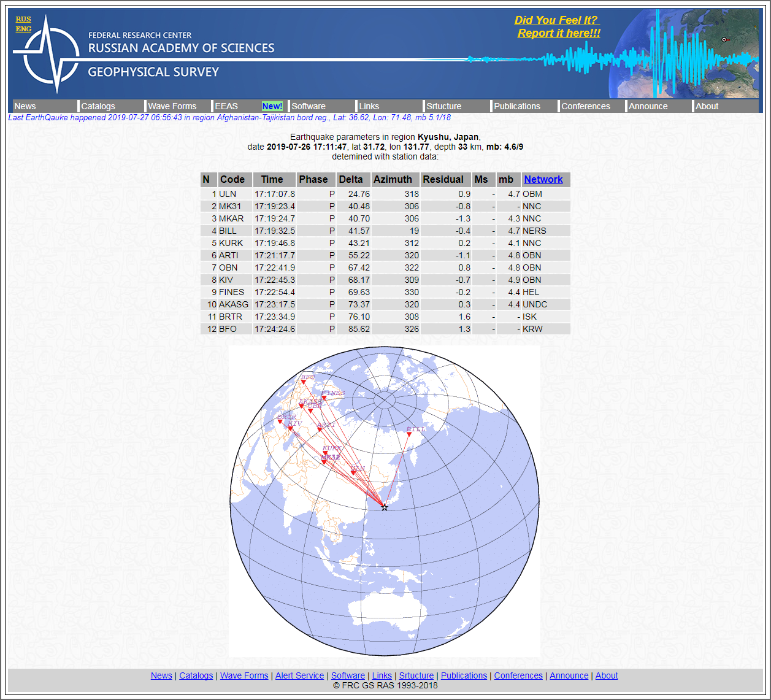Image resolution: width=771 pixels, height=700 pixels.
Task: Open Alert Service link in footer
Action: (299, 675)
